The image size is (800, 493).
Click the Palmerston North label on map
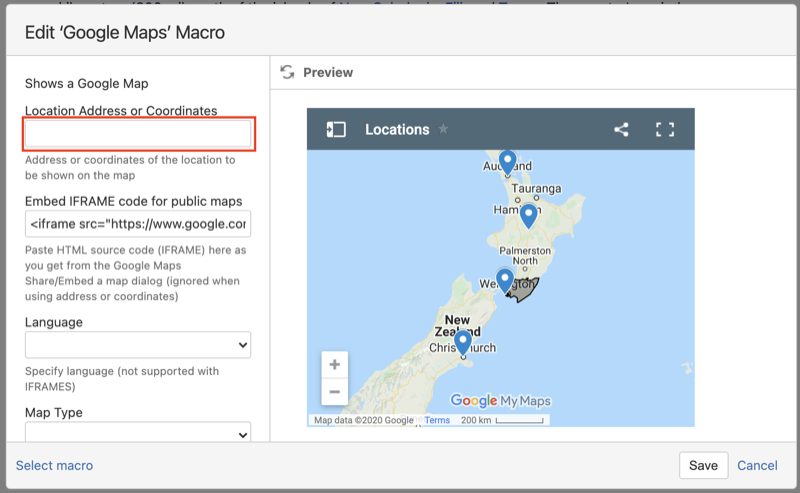point(525,256)
